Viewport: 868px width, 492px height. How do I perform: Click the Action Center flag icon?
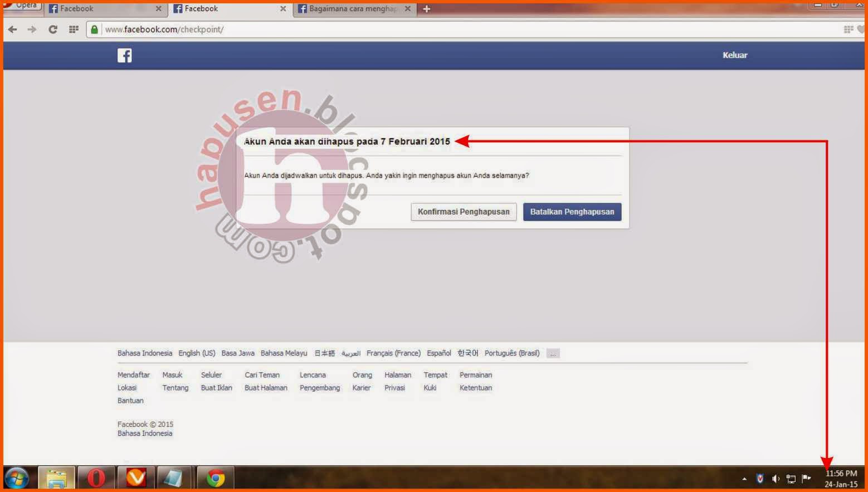pos(806,478)
